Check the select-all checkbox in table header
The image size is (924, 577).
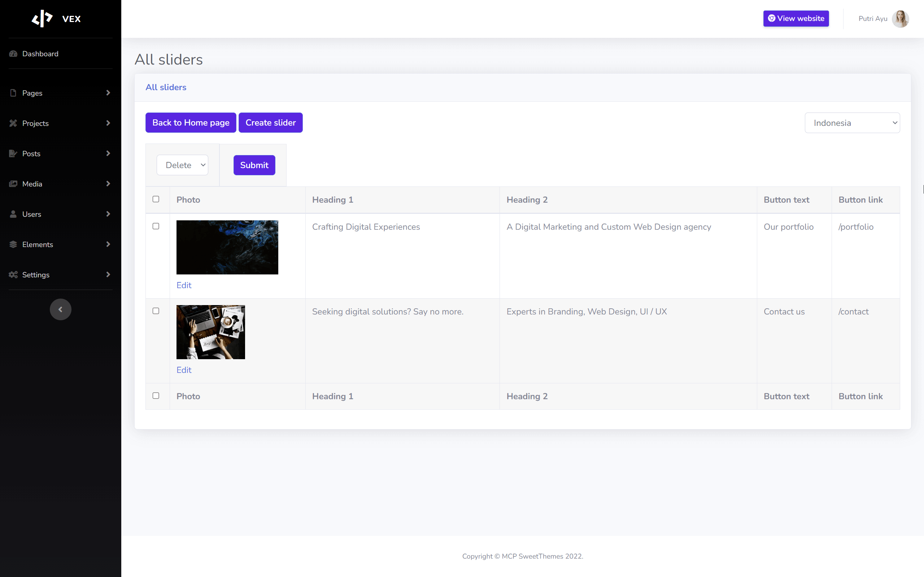coord(156,199)
